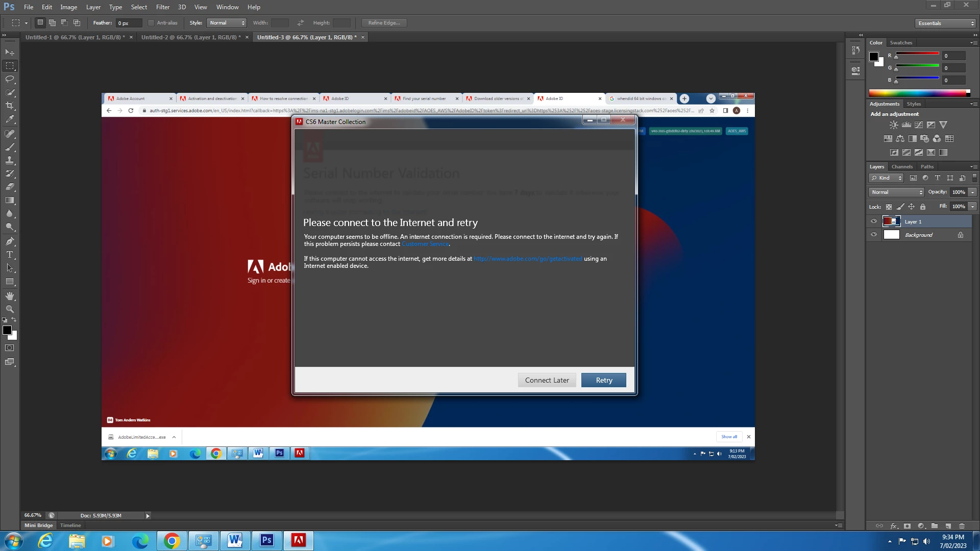
Task: Click the foreground color swatch in Color panel
Action: point(874,56)
